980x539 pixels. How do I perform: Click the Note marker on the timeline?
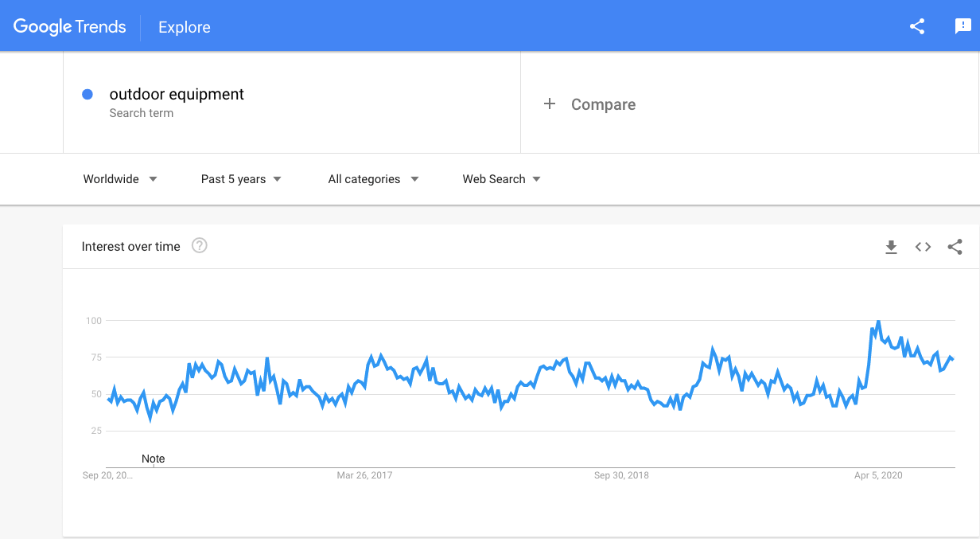coord(154,459)
